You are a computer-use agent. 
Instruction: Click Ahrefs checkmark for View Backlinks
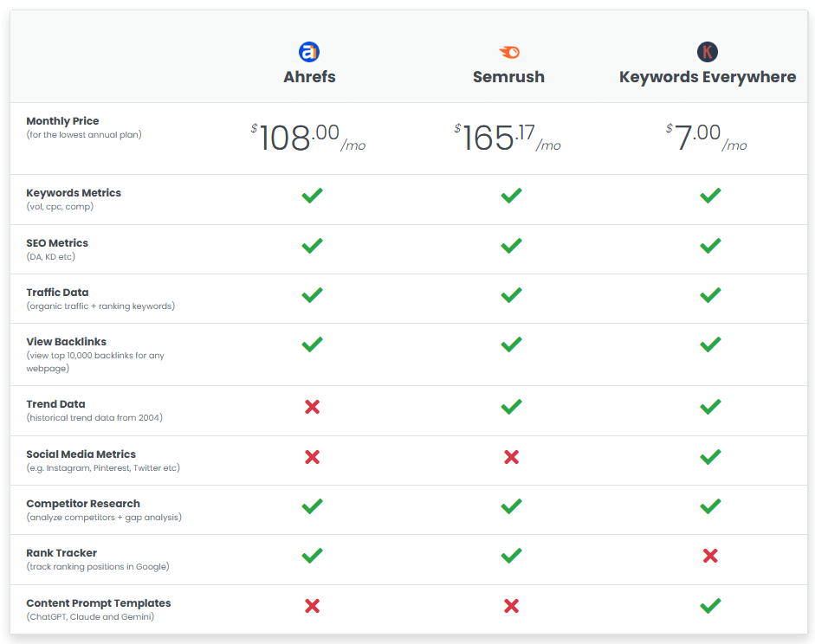pyautogui.click(x=313, y=345)
